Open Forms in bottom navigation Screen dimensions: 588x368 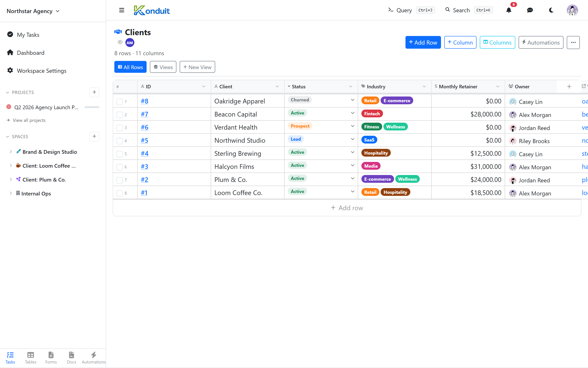[x=51, y=358]
